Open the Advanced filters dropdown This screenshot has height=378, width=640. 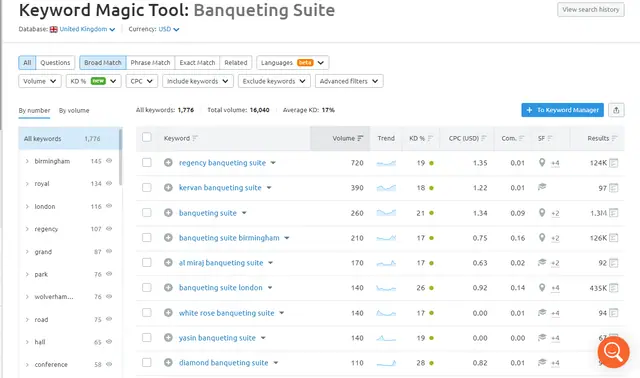click(x=349, y=81)
